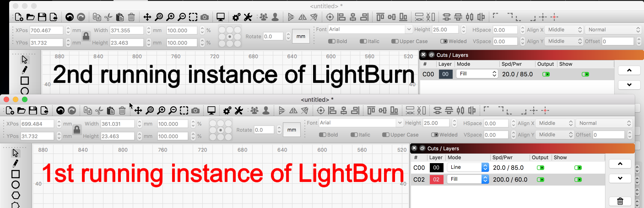This screenshot has width=644, height=208.
Task: Open Preview monitor icon in front window
Action: tap(211, 110)
